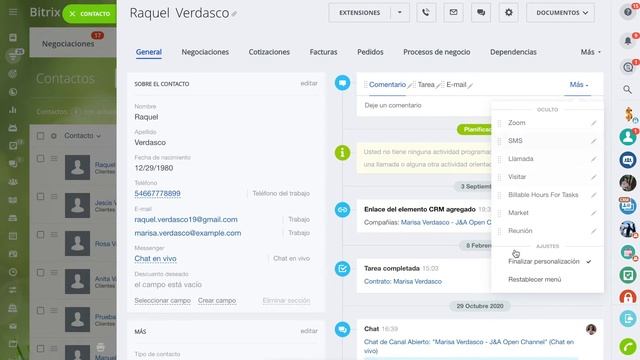Click the Deje un comentario input field
640x360 pixels.
[424, 105]
